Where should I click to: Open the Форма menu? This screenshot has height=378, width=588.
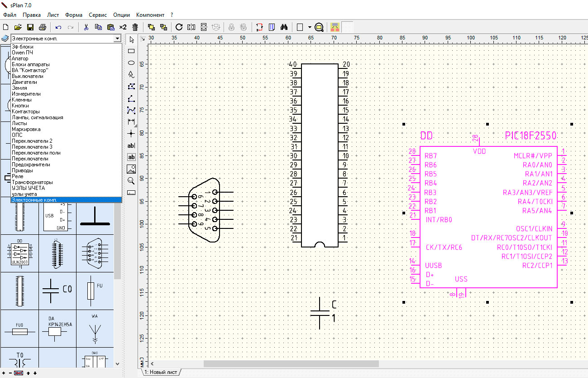point(74,15)
